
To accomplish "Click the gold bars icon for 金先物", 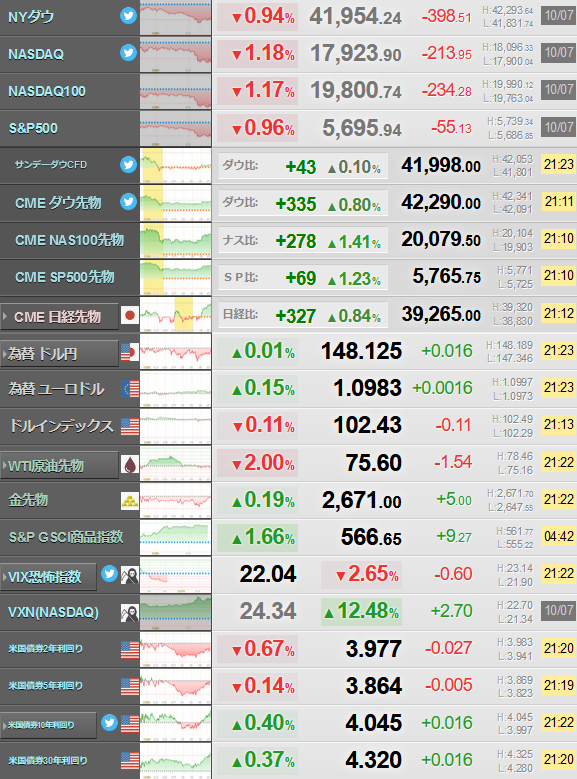I will (x=130, y=501).
